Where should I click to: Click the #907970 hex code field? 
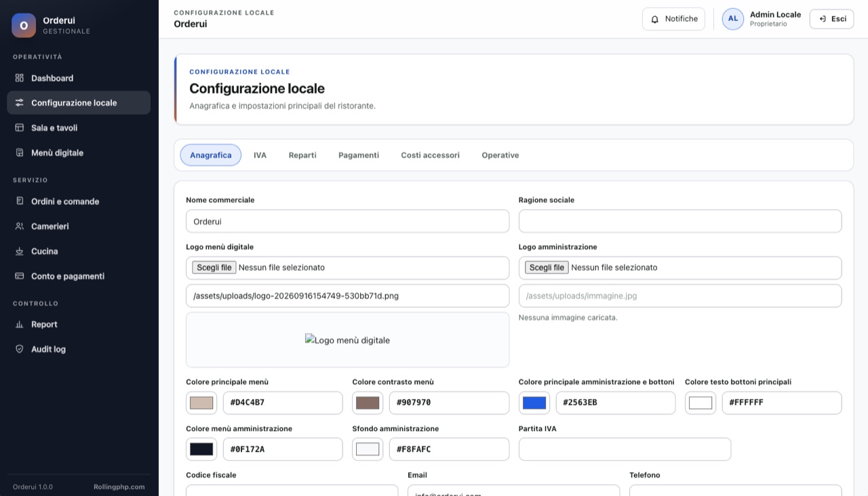tap(449, 403)
